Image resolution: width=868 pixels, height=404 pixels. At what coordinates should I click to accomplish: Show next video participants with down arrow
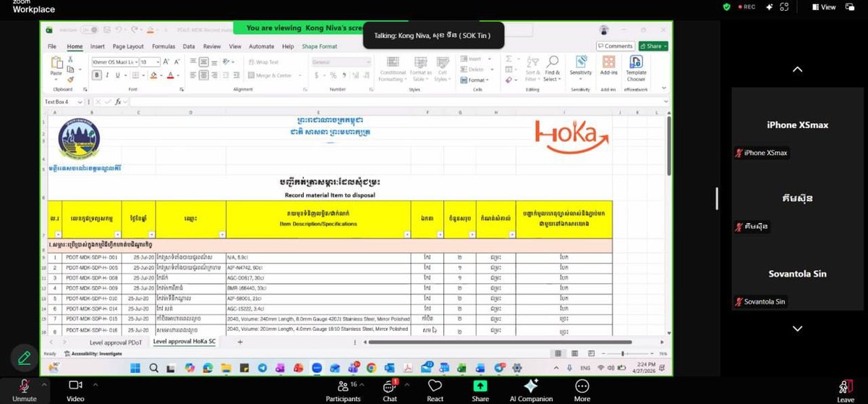coord(797,328)
